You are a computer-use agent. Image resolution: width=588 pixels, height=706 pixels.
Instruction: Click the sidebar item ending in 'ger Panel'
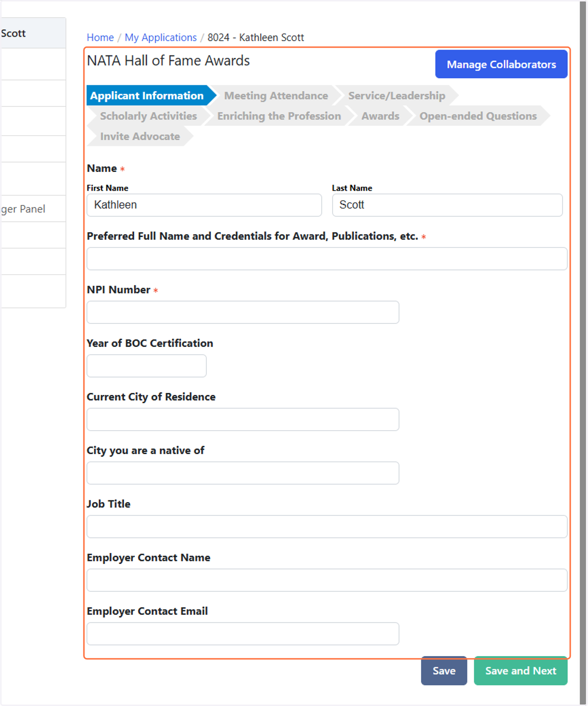32,209
